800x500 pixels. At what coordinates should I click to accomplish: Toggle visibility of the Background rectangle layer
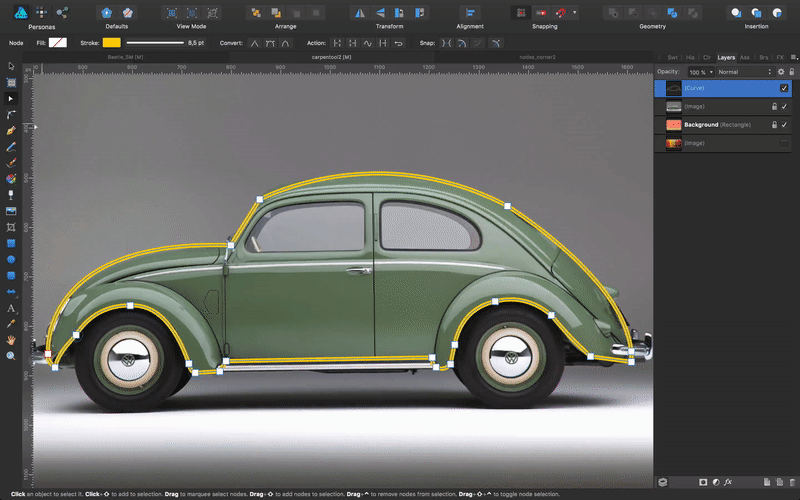784,125
